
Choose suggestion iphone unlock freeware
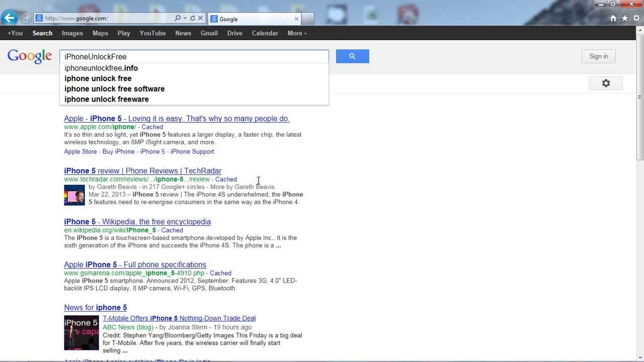coord(194,99)
